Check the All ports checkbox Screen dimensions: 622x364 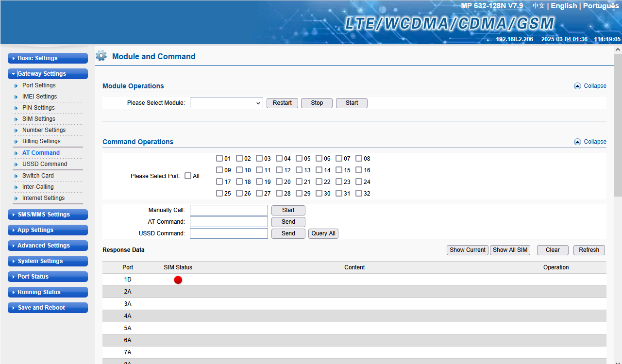click(188, 176)
